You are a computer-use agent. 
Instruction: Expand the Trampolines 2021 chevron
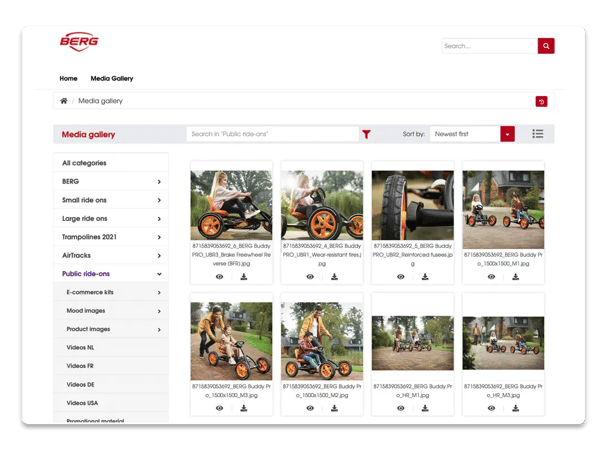tap(159, 237)
